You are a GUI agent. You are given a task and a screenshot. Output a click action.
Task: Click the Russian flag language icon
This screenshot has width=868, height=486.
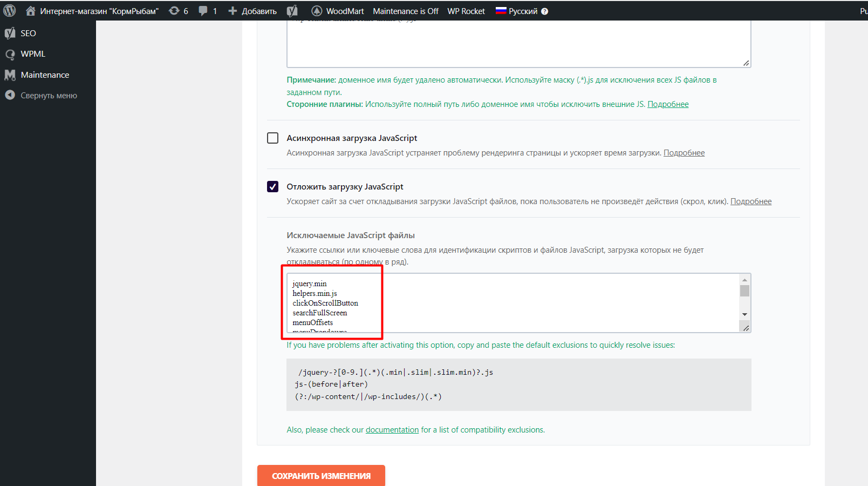(501, 10)
